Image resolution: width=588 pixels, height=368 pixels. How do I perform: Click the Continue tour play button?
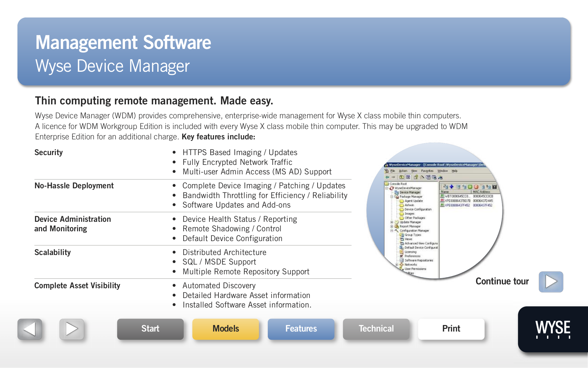click(x=551, y=282)
